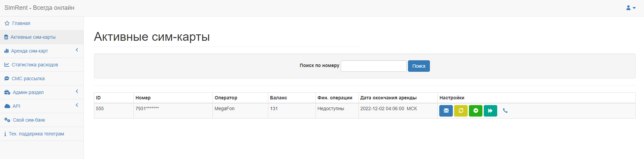Click the phone handset icon
644x159 pixels.
point(505,111)
